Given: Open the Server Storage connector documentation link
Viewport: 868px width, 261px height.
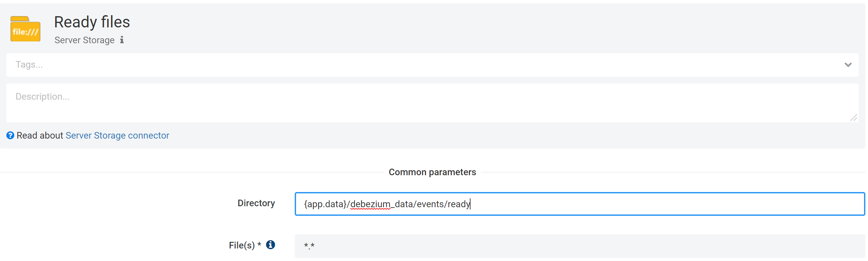Looking at the screenshot, I should [117, 135].
